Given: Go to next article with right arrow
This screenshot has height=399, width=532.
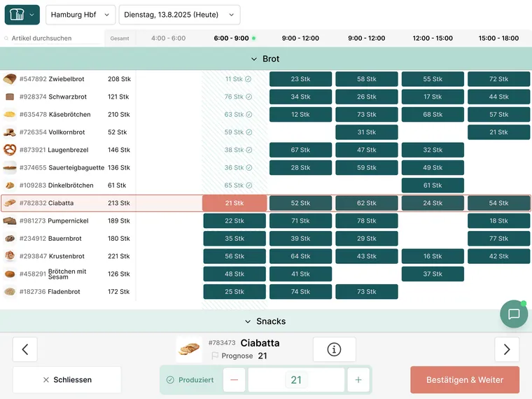Looking at the screenshot, I should [x=507, y=349].
